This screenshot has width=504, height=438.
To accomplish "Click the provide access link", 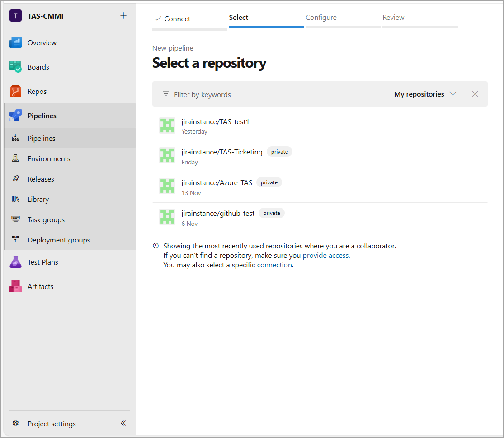I will click(x=325, y=255).
